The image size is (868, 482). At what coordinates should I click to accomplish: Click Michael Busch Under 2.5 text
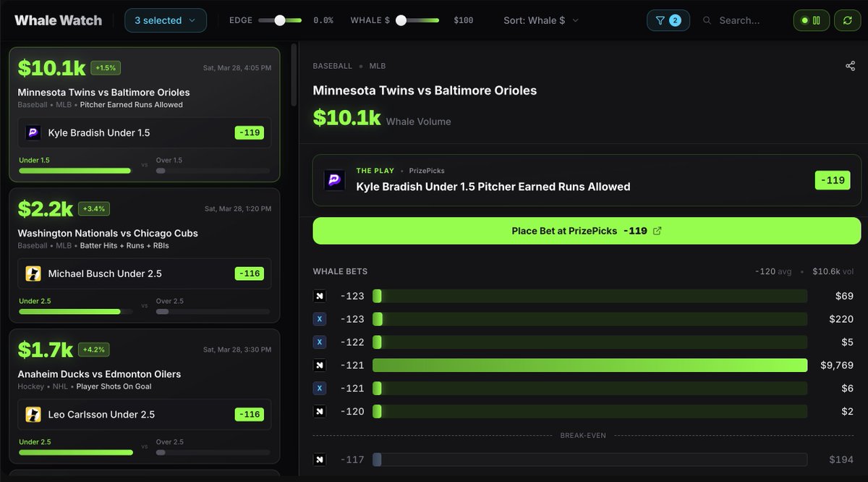pyautogui.click(x=105, y=274)
